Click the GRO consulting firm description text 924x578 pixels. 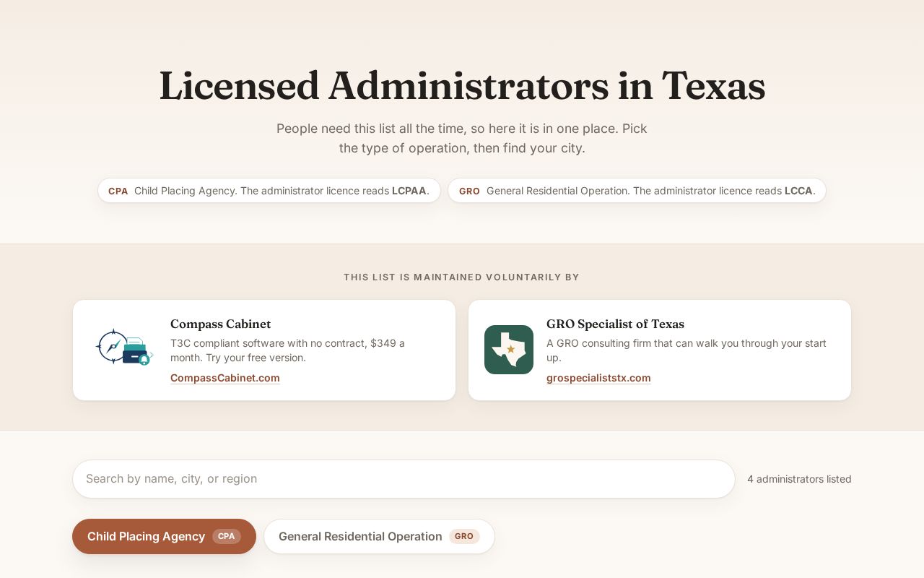coord(687,350)
